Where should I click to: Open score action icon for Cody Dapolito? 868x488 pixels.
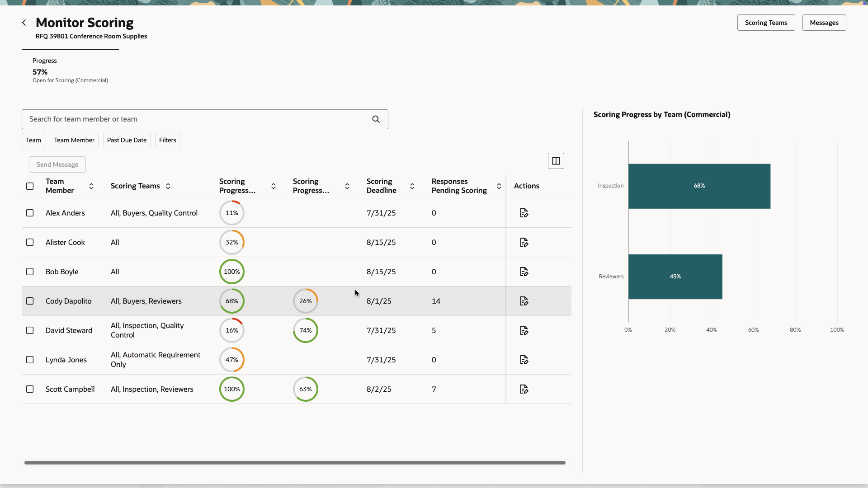tap(524, 301)
